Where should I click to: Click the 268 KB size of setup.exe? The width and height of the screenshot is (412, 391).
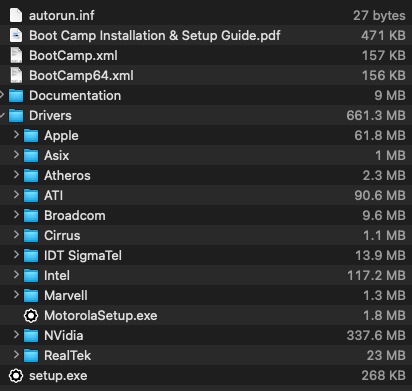(x=384, y=376)
